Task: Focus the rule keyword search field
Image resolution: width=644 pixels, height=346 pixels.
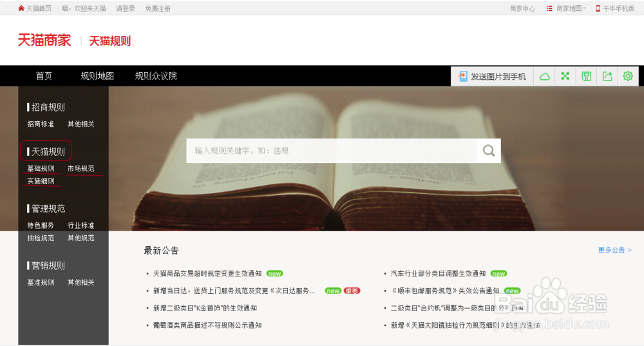Action: [332, 151]
